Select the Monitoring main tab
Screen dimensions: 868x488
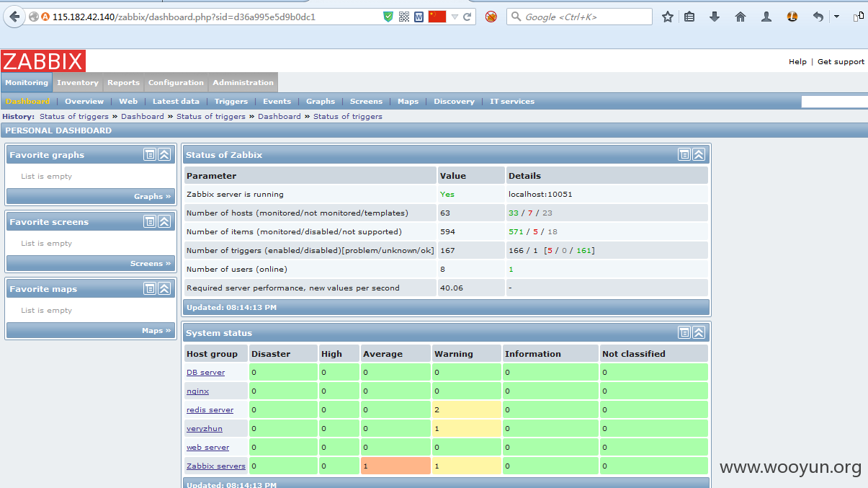point(27,82)
